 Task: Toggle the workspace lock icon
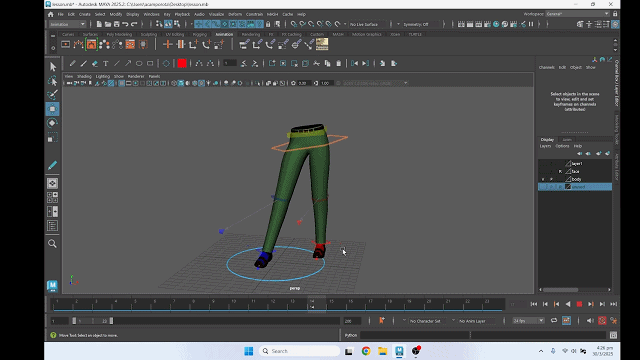615,14
